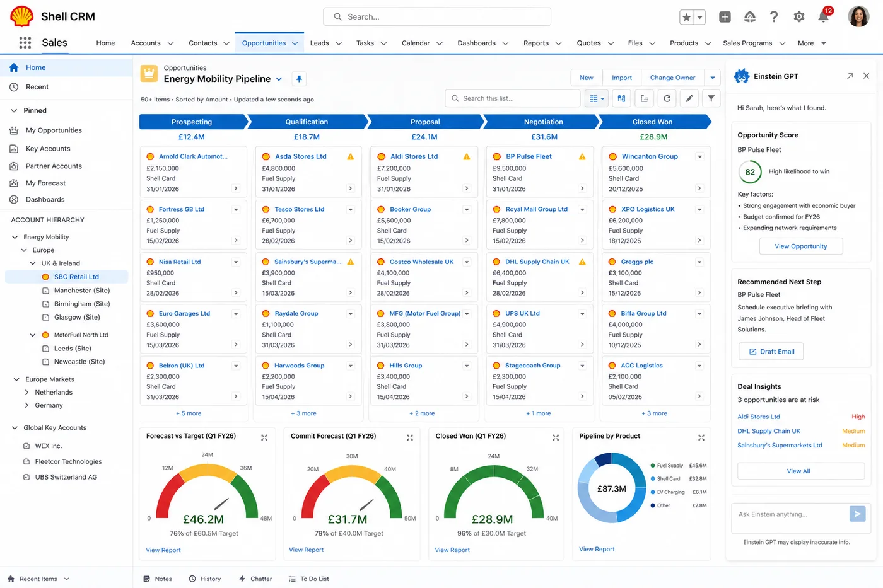Open the Help question mark

(x=774, y=17)
